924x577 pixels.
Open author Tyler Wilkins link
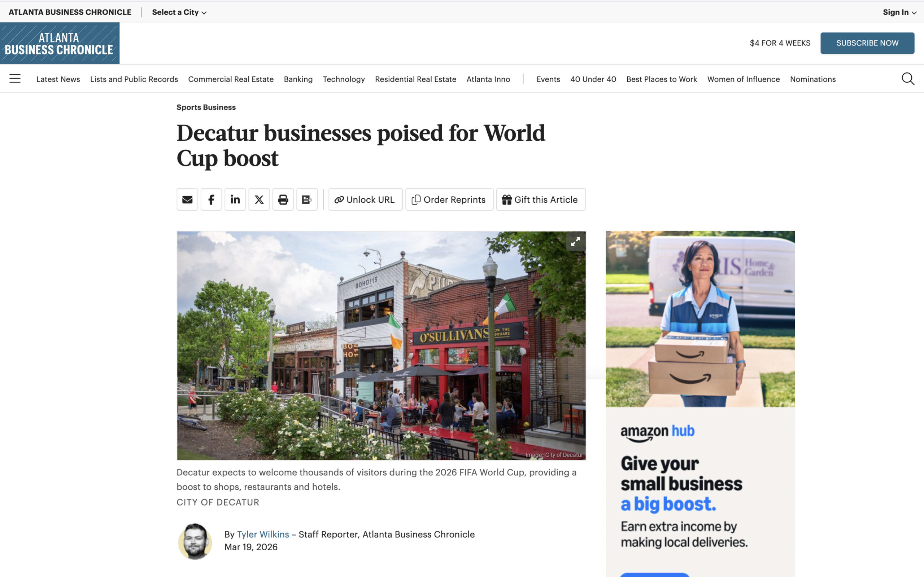click(263, 534)
